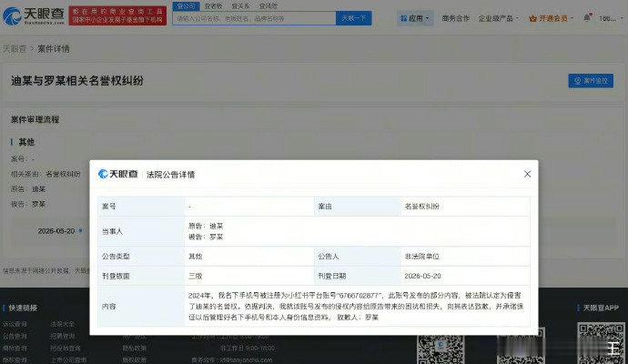Open the user account menu 186...
Screen dimensions: 628x364
point(610,18)
